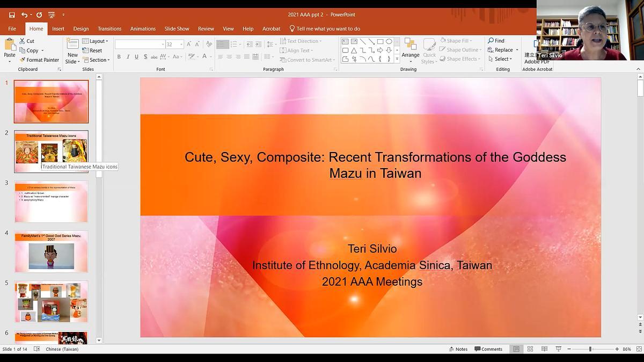Align paragraph text to the left
Viewport: 644px width, 362px height.
pyautogui.click(x=220, y=56)
